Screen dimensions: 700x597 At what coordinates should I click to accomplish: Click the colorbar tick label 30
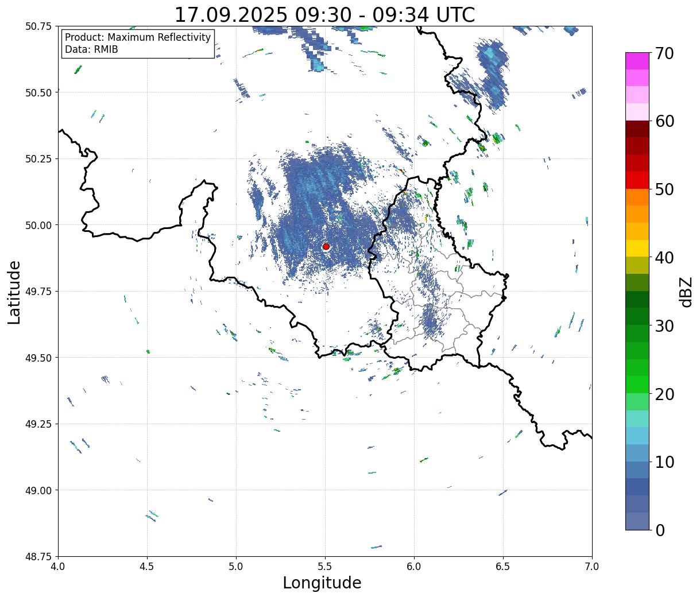pyautogui.click(x=664, y=326)
